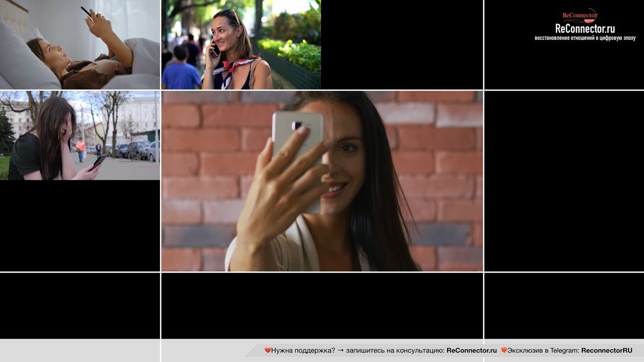This screenshot has height=362, width=644.
Task: Click the arrow symbol in the bottom banner
Action: click(x=340, y=350)
